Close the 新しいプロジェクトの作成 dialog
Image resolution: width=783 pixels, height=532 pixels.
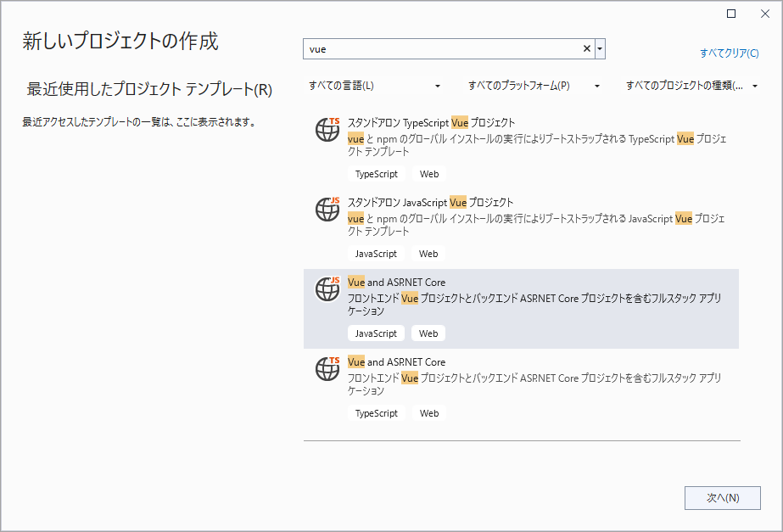(765, 14)
